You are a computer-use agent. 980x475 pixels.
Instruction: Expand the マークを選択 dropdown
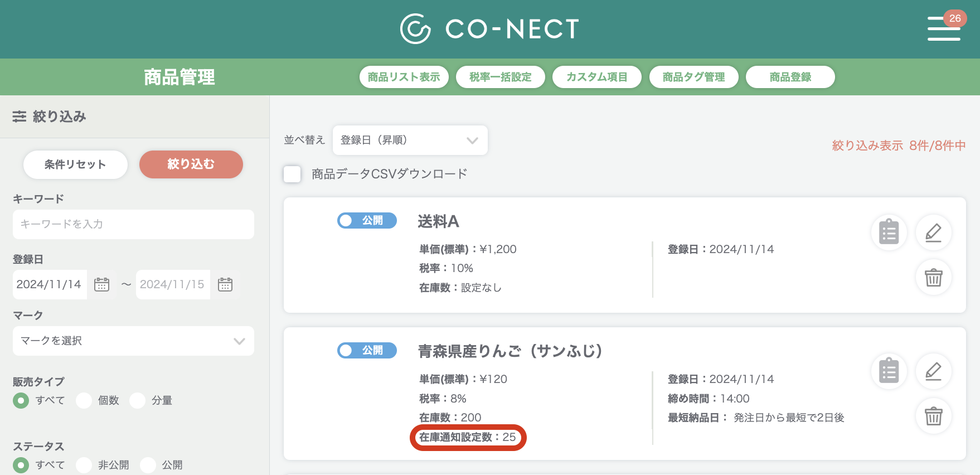coord(133,341)
